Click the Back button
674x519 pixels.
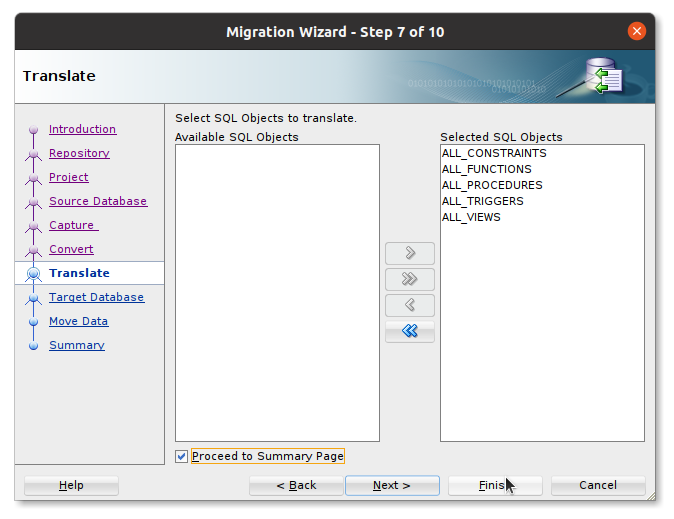tap(296, 485)
